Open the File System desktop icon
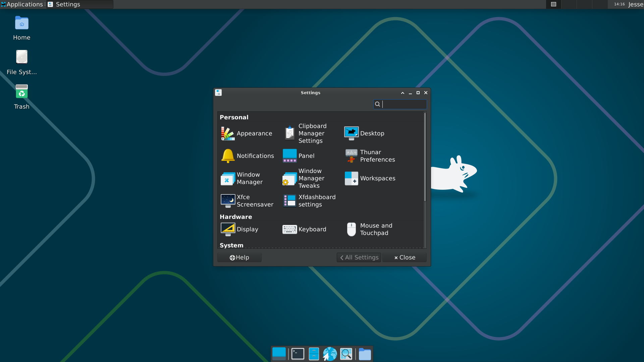644x362 pixels. [x=22, y=63]
